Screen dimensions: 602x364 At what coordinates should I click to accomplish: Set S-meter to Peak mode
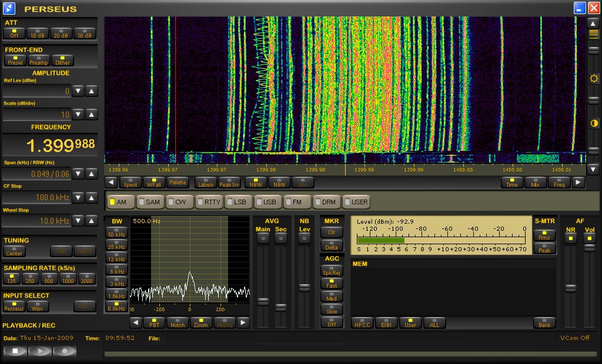[544, 248]
